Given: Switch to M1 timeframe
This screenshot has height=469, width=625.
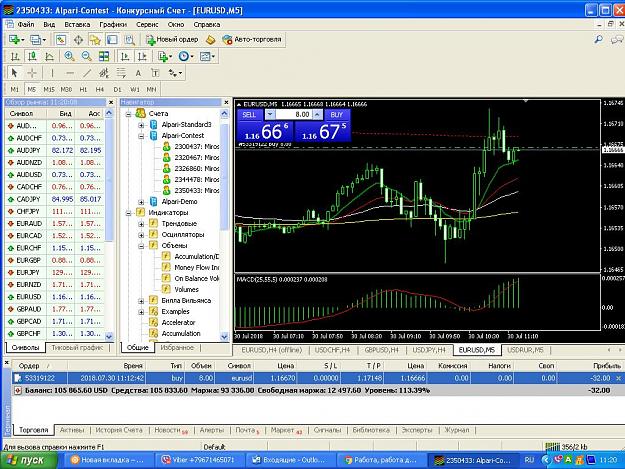Looking at the screenshot, I should coord(14,89).
